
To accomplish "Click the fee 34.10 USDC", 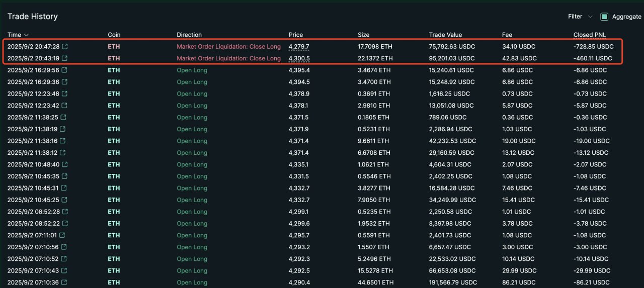I will click(x=519, y=47).
